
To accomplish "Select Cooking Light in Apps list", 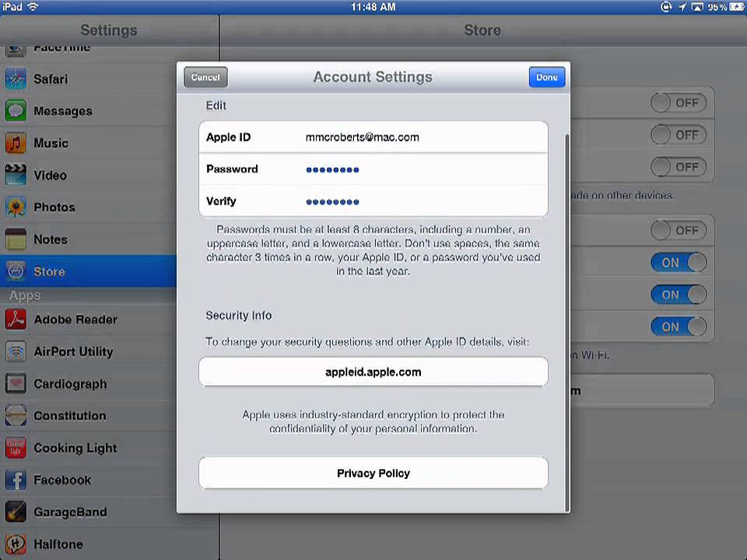I will (x=88, y=448).
